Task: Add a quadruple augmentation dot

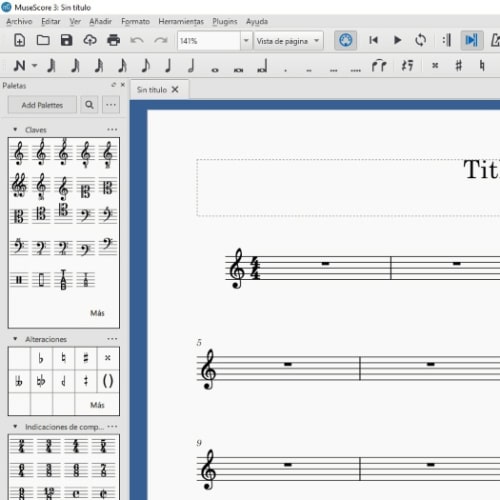Action: [x=356, y=70]
